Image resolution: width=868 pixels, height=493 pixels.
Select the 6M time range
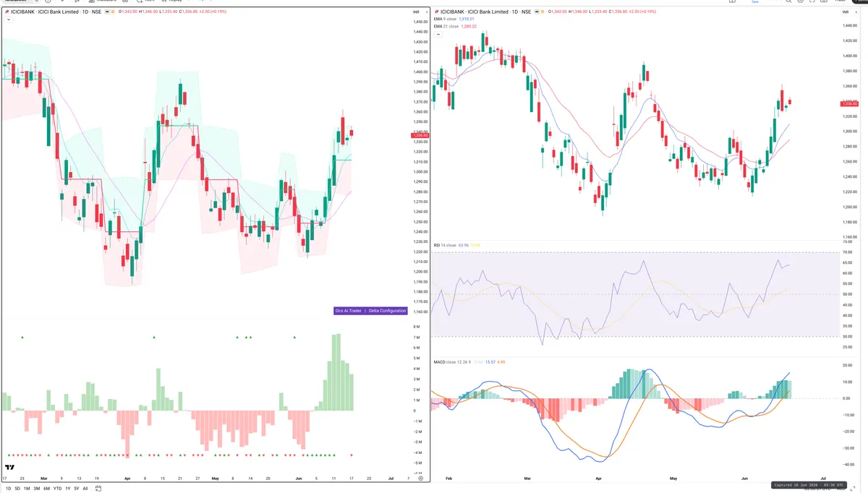click(x=46, y=489)
